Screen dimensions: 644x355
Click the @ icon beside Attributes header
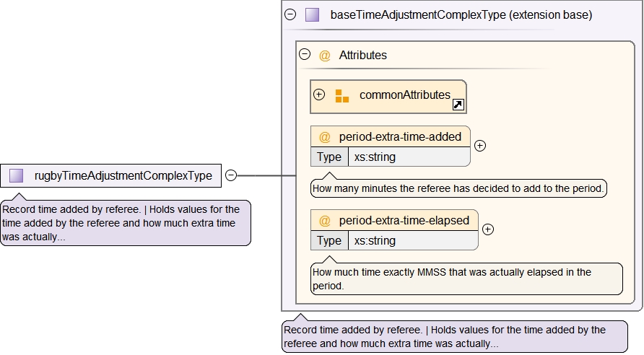pos(325,55)
